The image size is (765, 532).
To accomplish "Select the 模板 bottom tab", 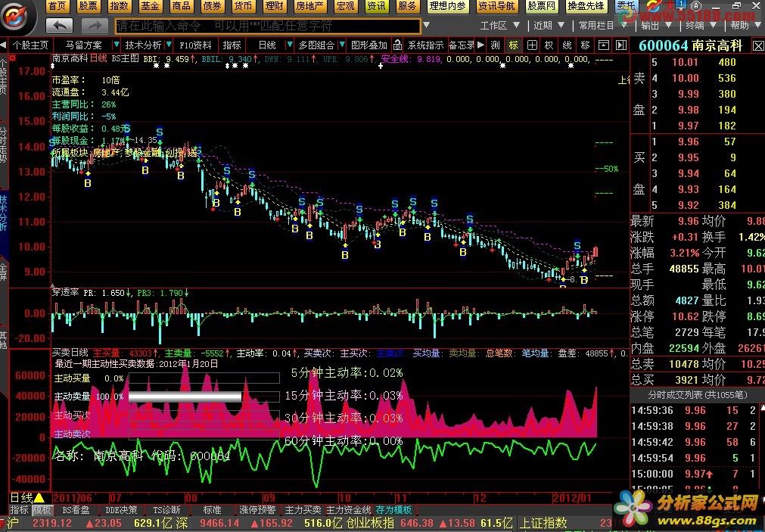I will click(x=42, y=509).
